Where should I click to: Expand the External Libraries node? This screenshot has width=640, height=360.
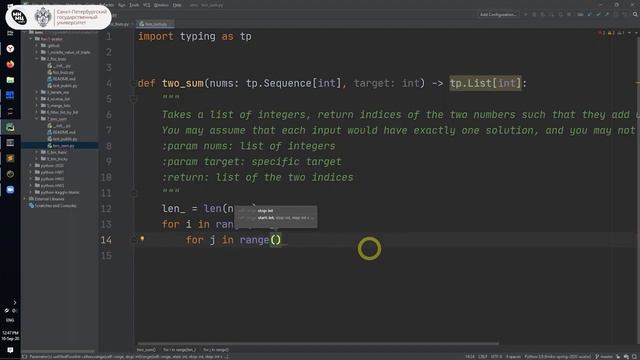click(25, 199)
